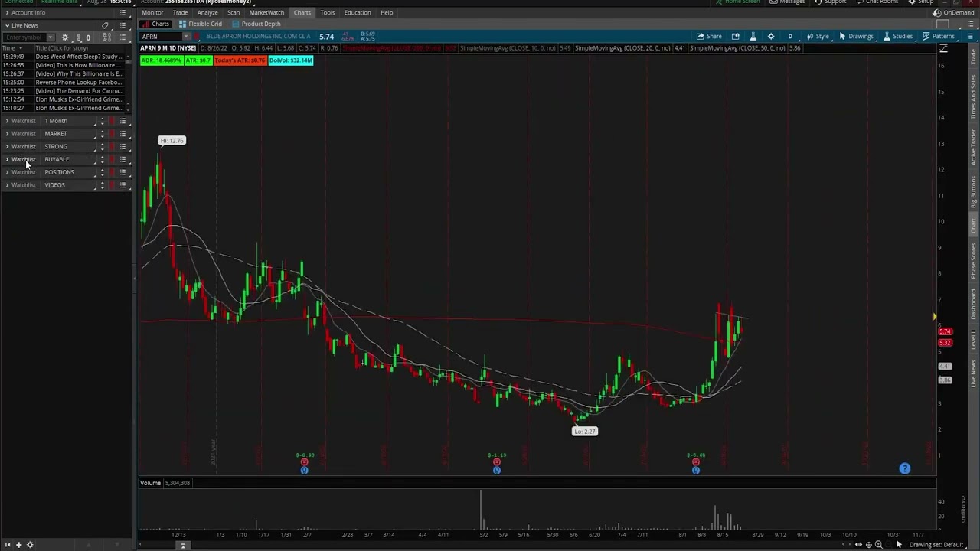Click the APRN symbol input field
This screenshot has height=551, width=980.
point(161,37)
